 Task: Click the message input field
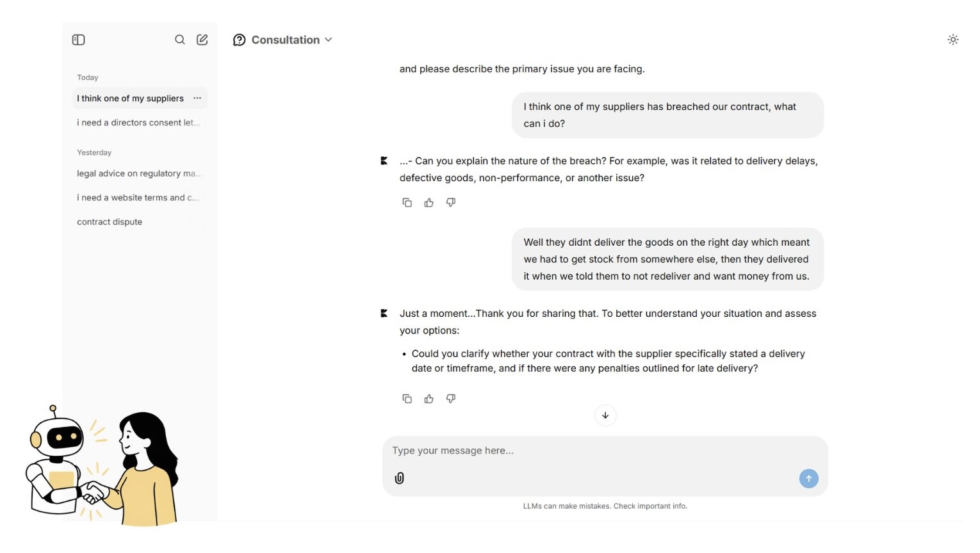576,451
